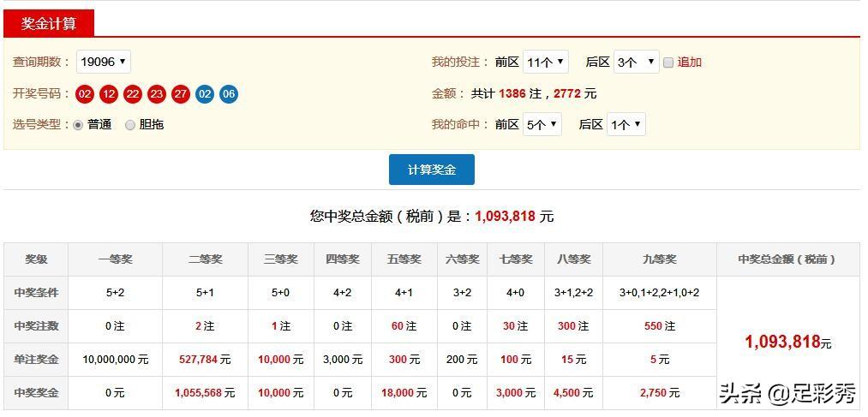This screenshot has height=417, width=868.
Task: Click the 四等奖 column header
Action: click(x=343, y=259)
